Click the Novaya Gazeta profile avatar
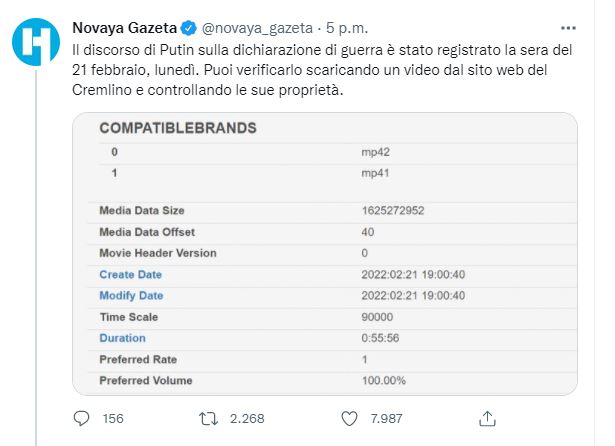 (36, 41)
